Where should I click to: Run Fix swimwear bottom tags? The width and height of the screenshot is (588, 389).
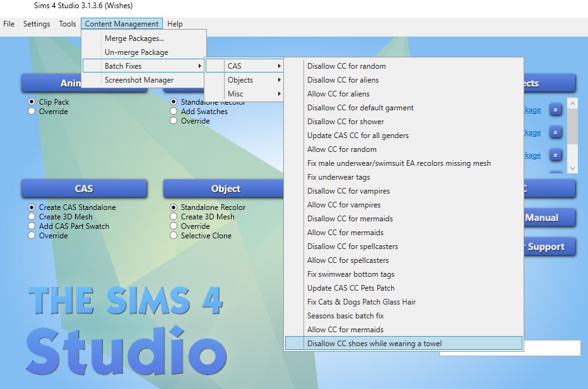tap(404, 274)
